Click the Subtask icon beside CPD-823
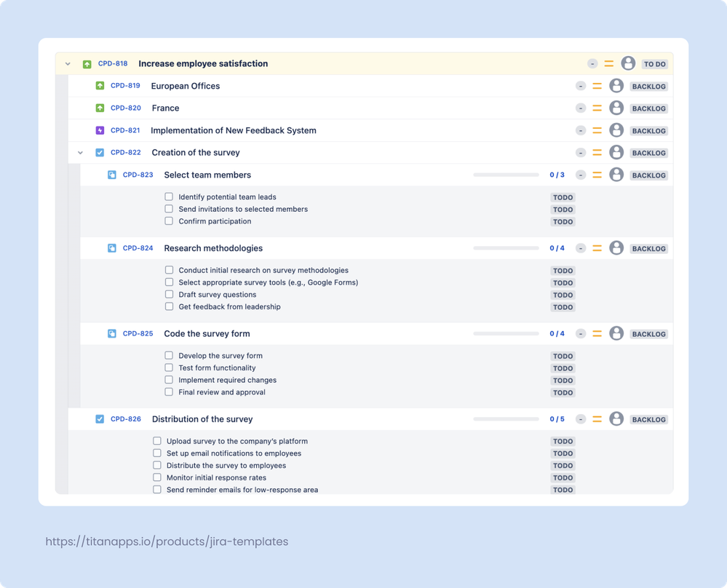The height and width of the screenshot is (588, 727). (x=112, y=175)
